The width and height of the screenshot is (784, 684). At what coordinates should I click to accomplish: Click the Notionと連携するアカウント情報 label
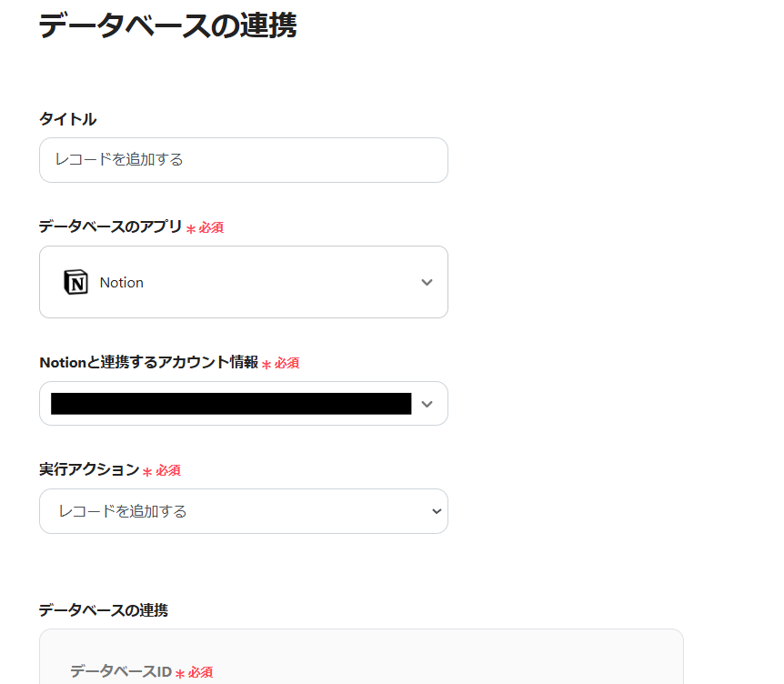click(148, 362)
